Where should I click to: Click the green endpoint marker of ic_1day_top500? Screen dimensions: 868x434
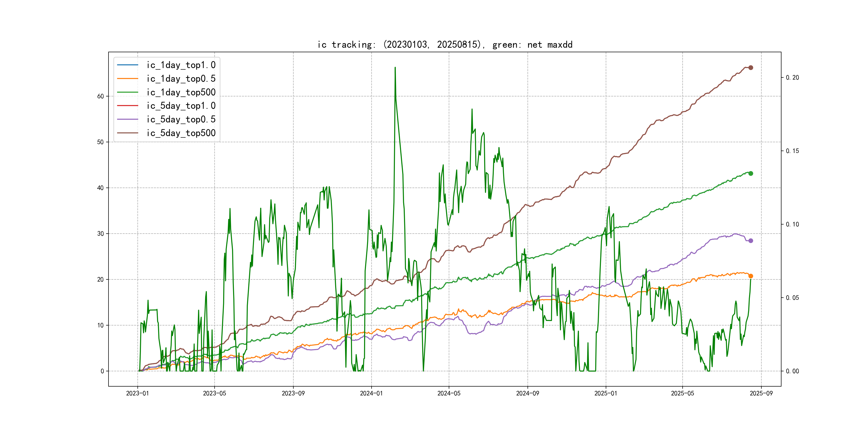750,174
